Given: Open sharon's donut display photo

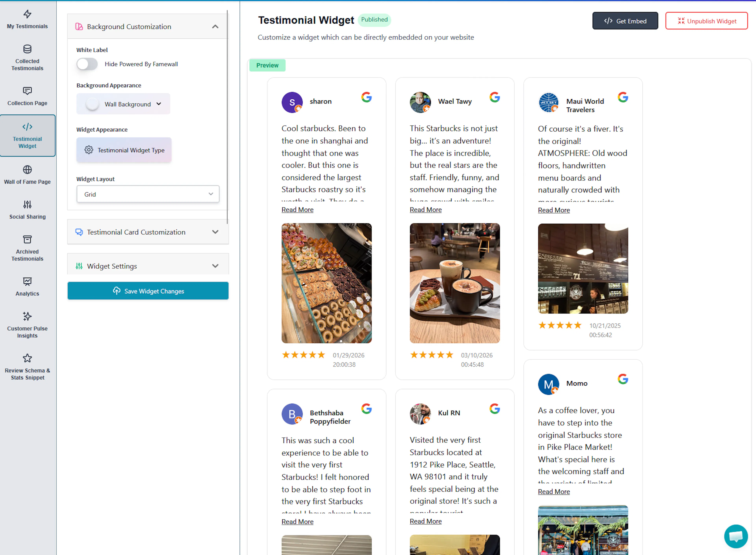Looking at the screenshot, I should [x=327, y=283].
